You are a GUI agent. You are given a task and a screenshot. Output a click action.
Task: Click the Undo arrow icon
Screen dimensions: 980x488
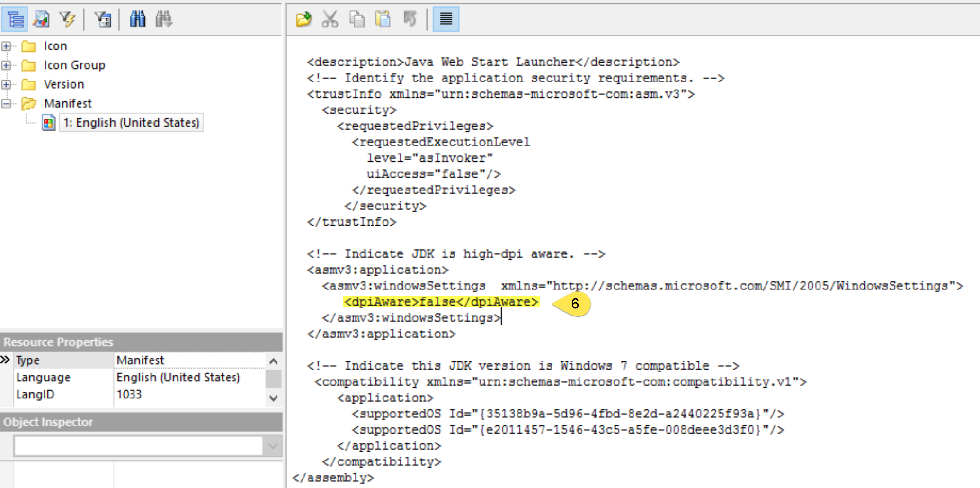click(x=410, y=19)
